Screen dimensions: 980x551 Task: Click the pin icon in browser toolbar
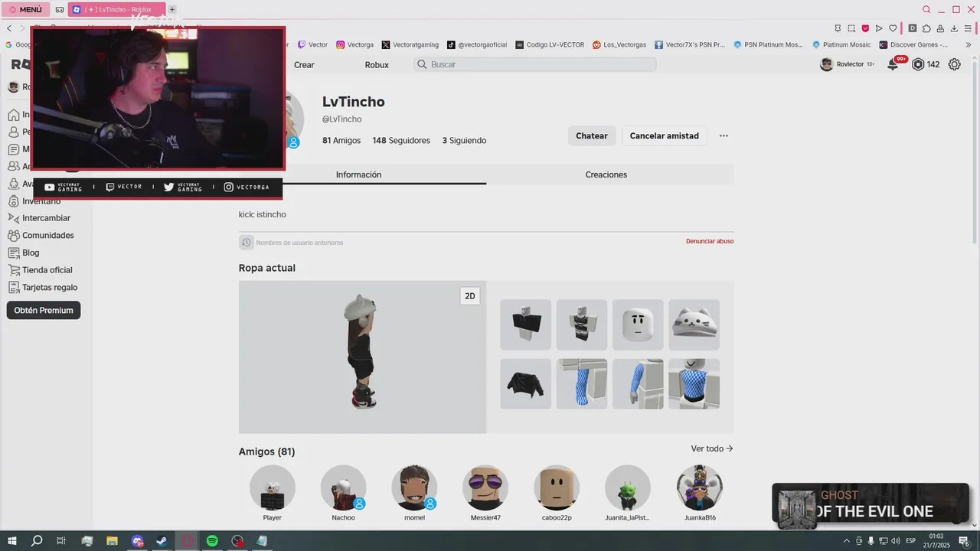[x=838, y=28]
